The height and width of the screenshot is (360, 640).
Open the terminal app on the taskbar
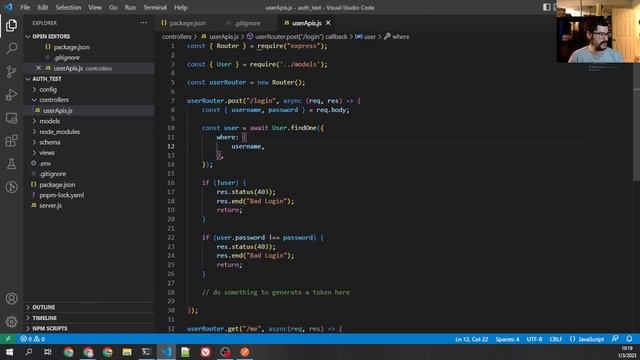click(146, 352)
